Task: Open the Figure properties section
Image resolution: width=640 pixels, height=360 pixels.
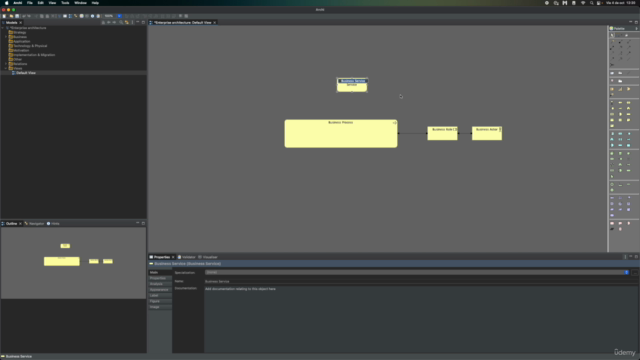Action: coord(160,301)
